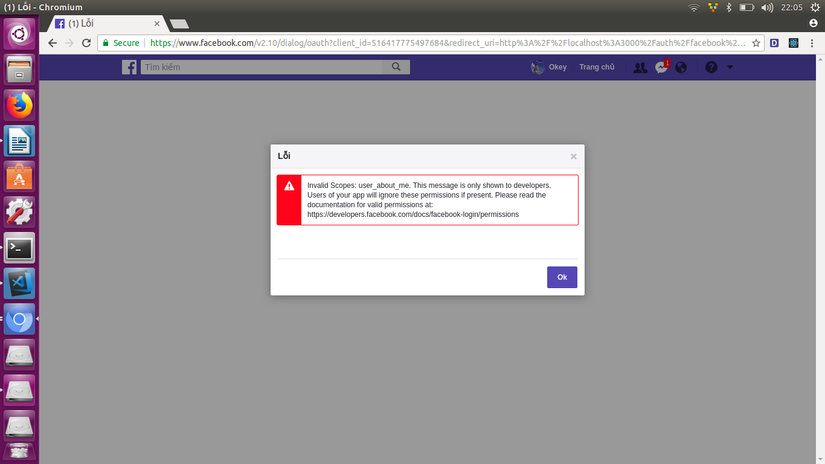This screenshot has width=825, height=464.
Task: Open the help question mark icon
Action: 711,67
